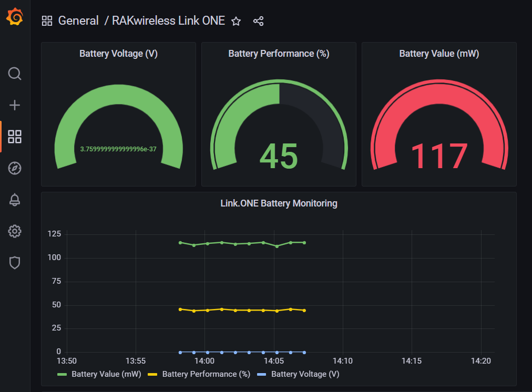Image resolution: width=532 pixels, height=392 pixels.
Task: Click the 125 y-axis label
Action: pos(54,234)
